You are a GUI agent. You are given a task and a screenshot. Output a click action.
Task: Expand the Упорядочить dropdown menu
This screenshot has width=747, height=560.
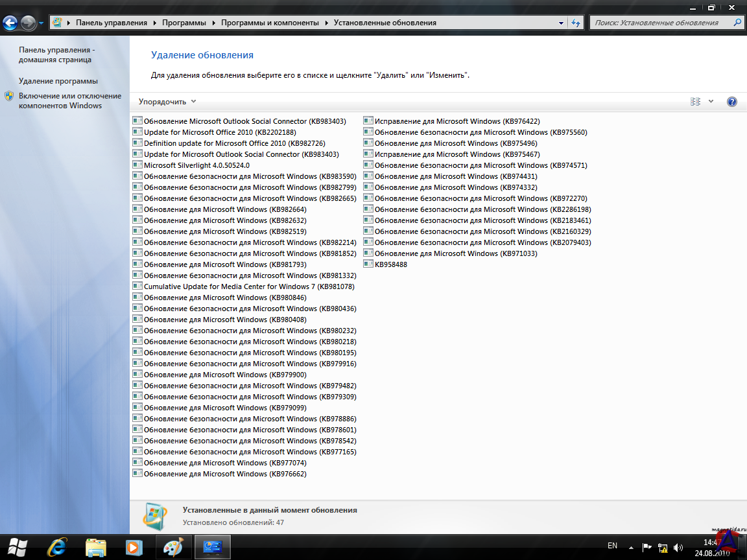(x=167, y=102)
